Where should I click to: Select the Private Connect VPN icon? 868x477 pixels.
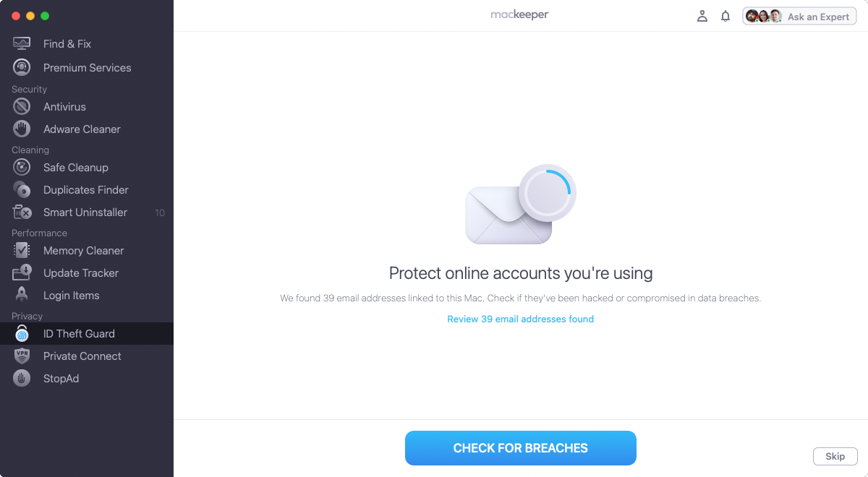(x=22, y=356)
